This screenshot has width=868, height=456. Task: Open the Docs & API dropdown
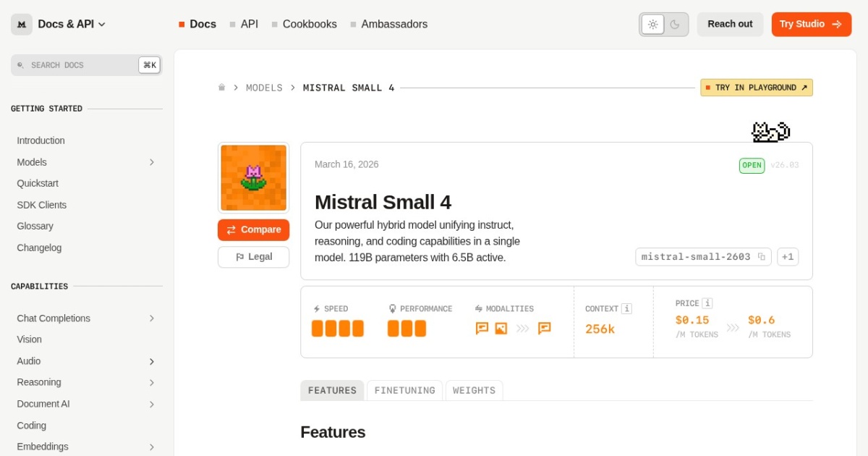pyautogui.click(x=72, y=24)
